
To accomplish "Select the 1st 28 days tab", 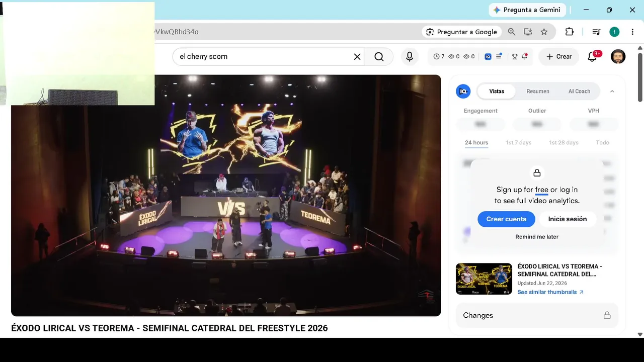I will click(564, 143).
